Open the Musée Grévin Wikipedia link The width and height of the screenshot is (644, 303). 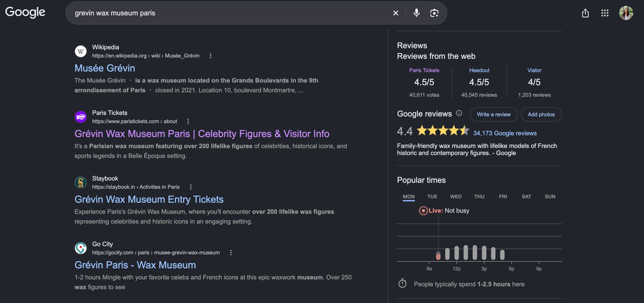click(x=105, y=68)
